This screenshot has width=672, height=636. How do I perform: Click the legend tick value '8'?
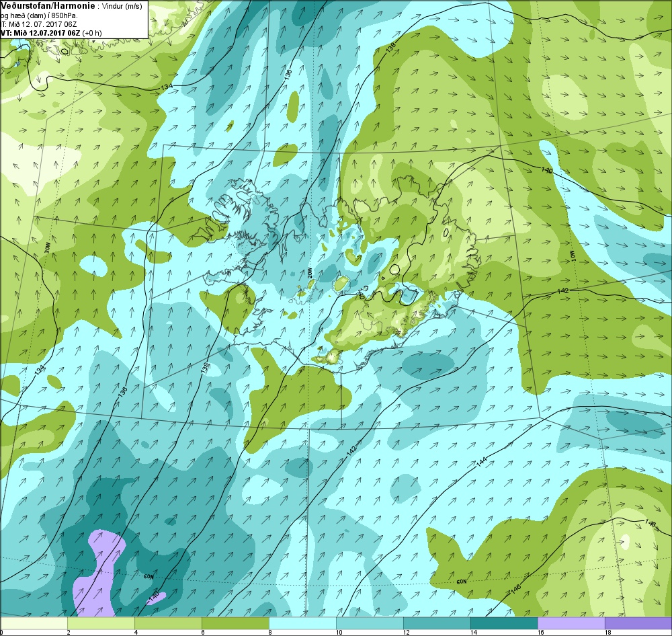click(270, 632)
